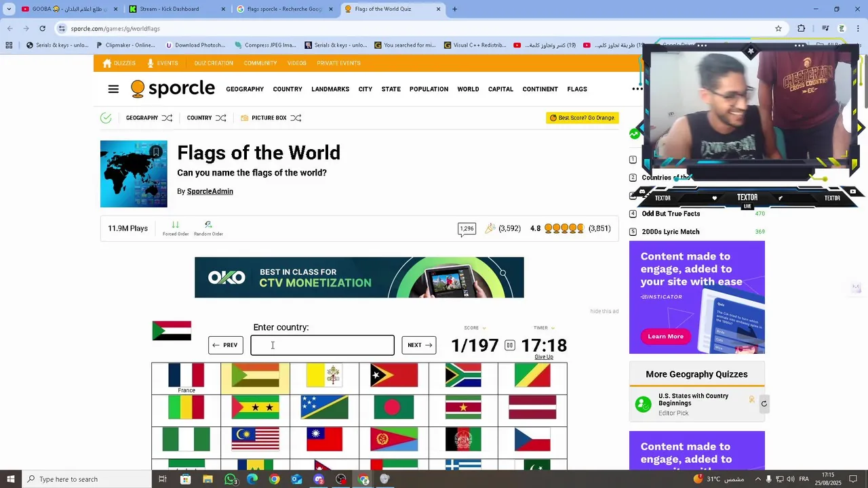The height and width of the screenshot is (488, 868).
Task: Open Microsoft Edge from taskbar
Action: click(252, 479)
